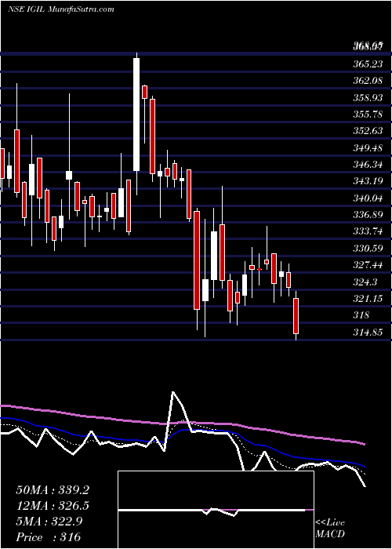This screenshot has width=392, height=549.
Task: Select the 358.93 price axis value
Action: coord(368,98)
